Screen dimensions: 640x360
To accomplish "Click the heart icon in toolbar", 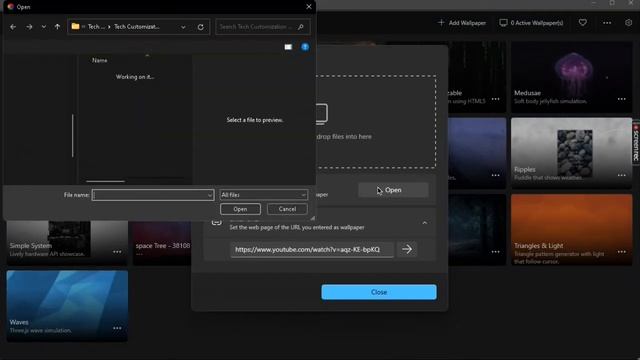I will click(x=583, y=22).
